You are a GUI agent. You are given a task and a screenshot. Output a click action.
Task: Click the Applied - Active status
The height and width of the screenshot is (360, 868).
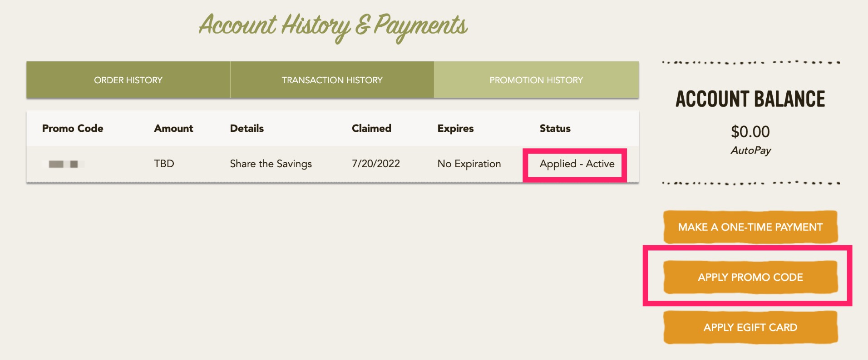[x=577, y=164]
